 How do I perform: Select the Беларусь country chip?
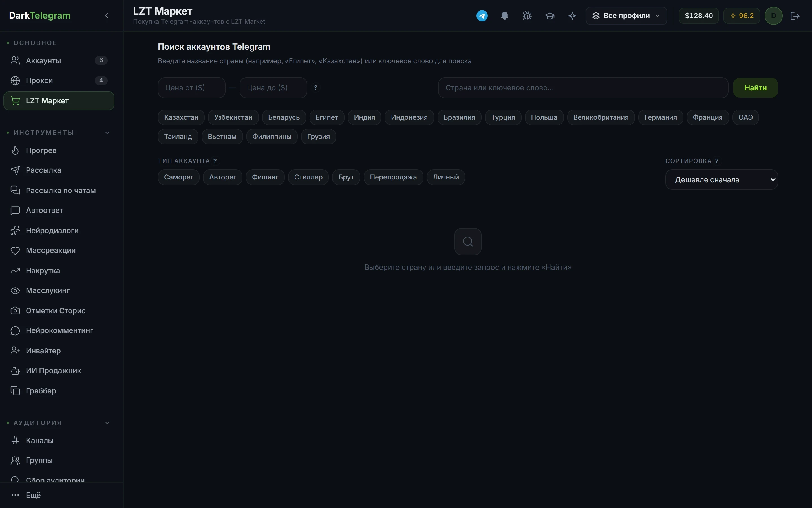tap(284, 117)
